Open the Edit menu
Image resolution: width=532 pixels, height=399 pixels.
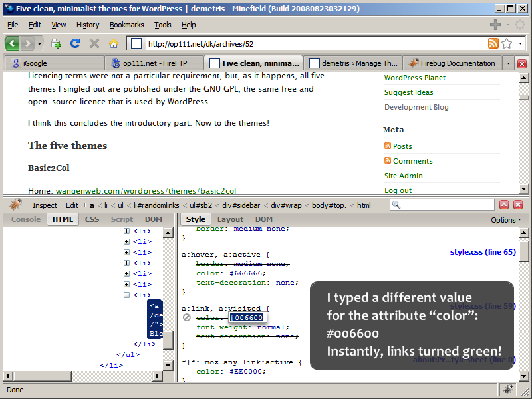35,25
